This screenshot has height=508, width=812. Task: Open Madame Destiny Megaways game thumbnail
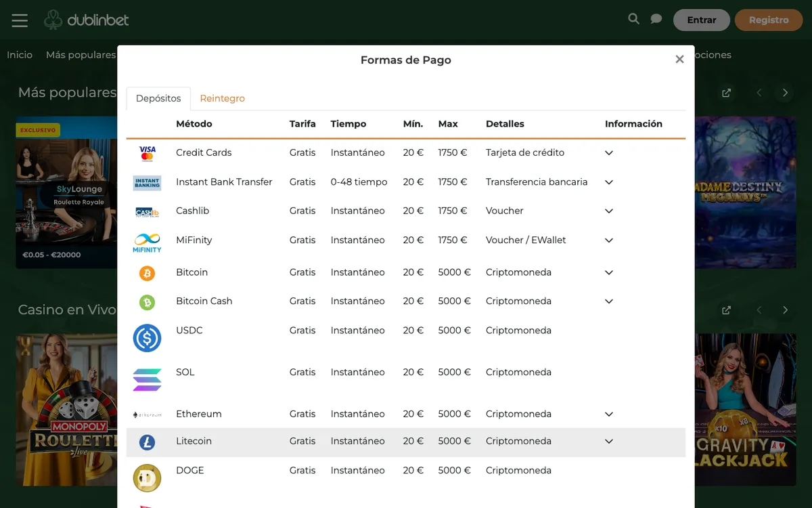click(745, 192)
